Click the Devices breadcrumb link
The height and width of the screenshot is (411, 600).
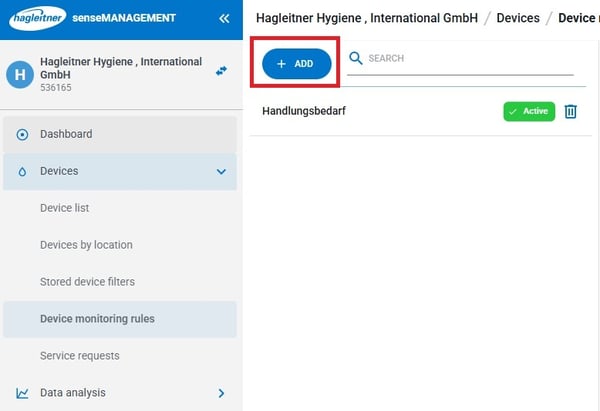[x=518, y=18]
